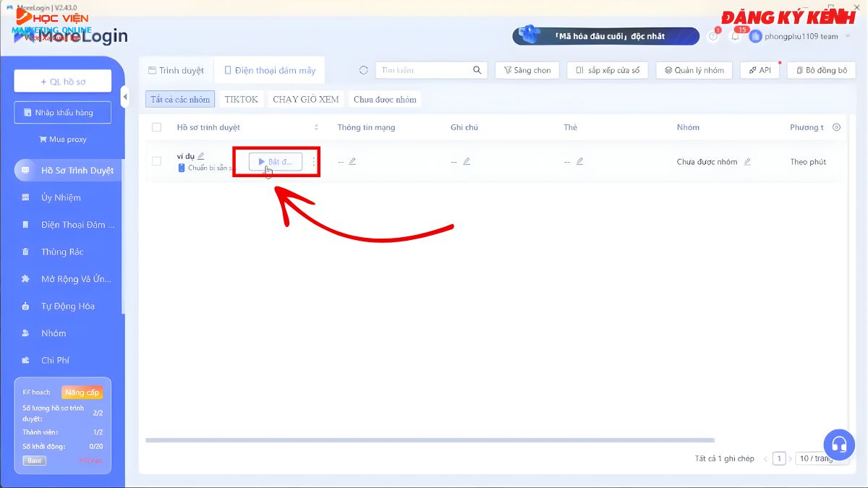Collapse the left sidebar using arrow handle
The image size is (868, 488).
[x=125, y=96]
